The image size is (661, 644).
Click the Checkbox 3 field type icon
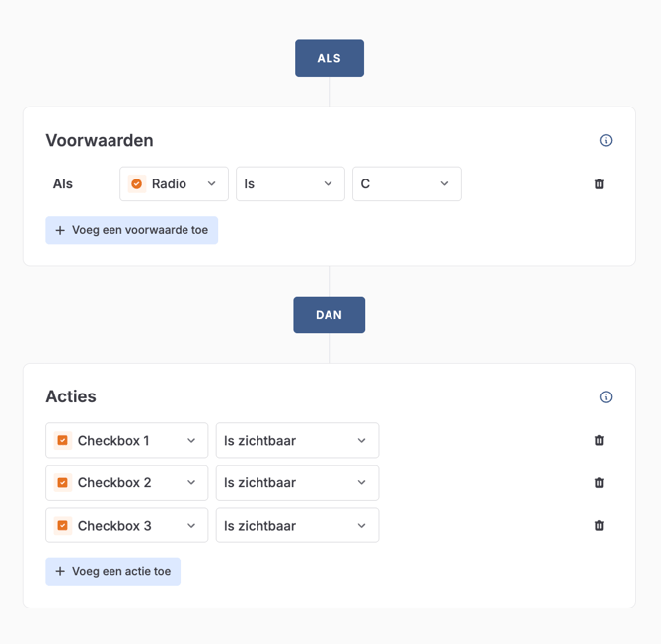tap(63, 526)
